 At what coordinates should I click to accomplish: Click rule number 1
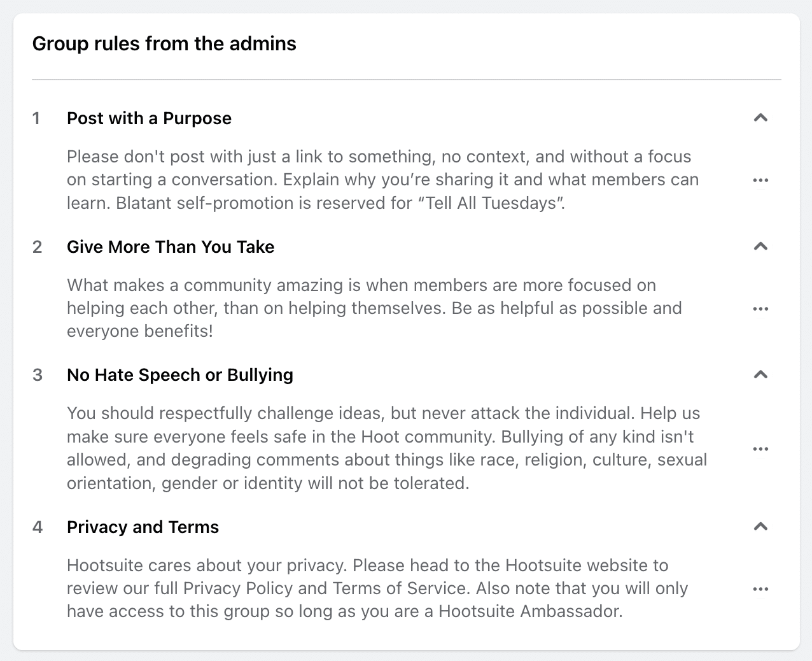[x=36, y=118]
